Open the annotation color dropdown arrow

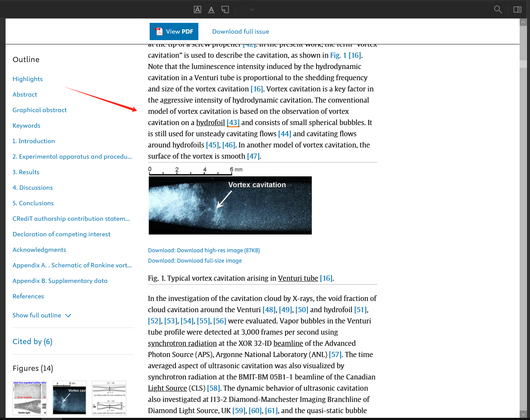tap(252, 9)
